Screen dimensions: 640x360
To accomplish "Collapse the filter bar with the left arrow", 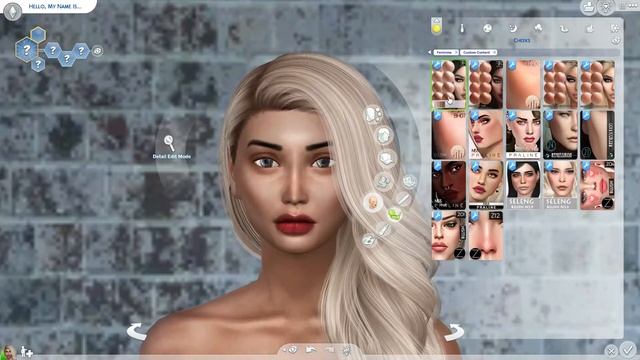I will (x=429, y=52).
